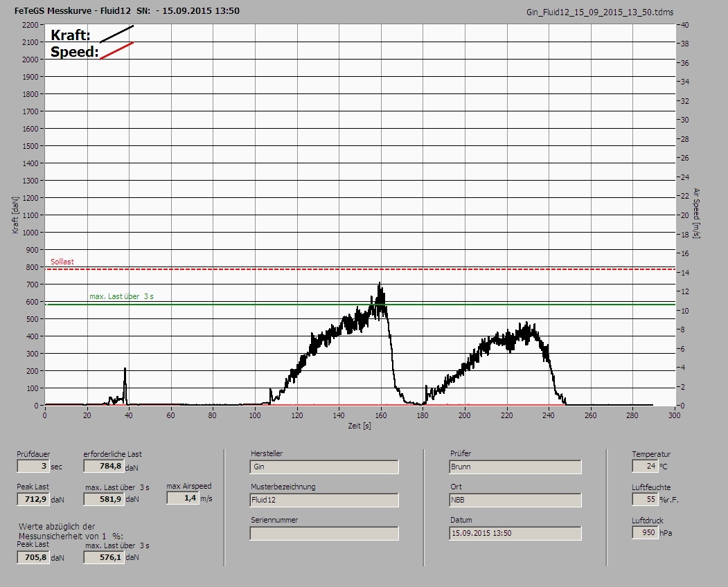This screenshot has width=728, height=587.
Task: Click the "Luftdruck" label
Action: click(x=647, y=521)
